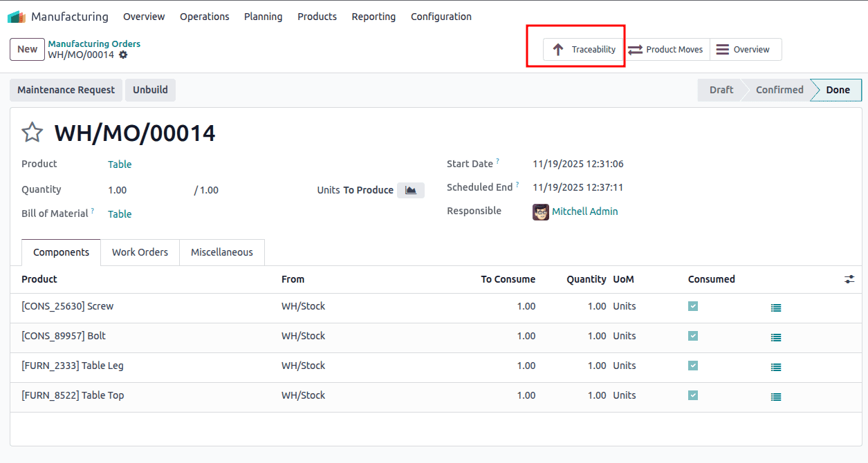Viewport: 868px width, 463px height.
Task: Uncheck the Consumed checkbox for Bolt
Action: pyautogui.click(x=692, y=335)
